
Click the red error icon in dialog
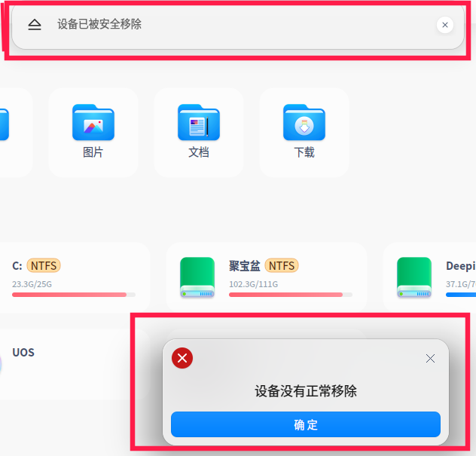pyautogui.click(x=182, y=358)
